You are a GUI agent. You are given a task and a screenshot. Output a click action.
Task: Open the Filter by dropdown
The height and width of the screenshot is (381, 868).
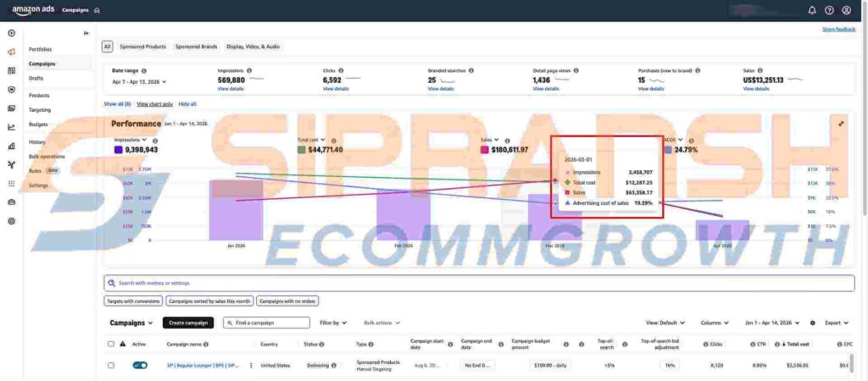coord(333,323)
